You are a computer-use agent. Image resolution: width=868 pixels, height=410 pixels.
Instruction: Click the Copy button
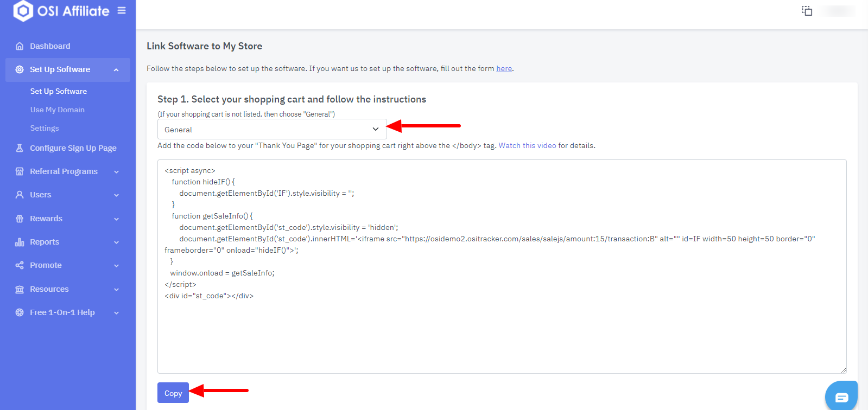tap(173, 393)
